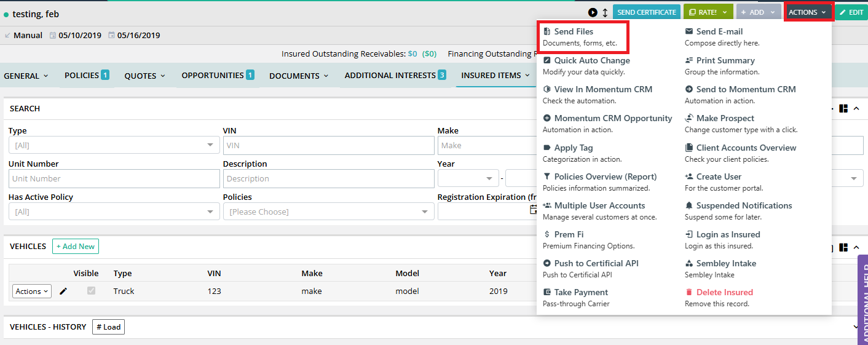
Task: Open the Quotes tab dropdown
Action: [x=145, y=76]
